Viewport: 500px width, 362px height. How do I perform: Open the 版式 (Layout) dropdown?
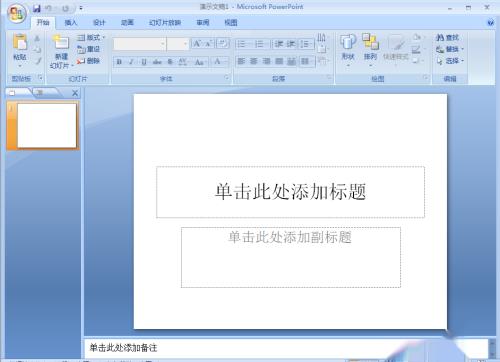click(91, 38)
